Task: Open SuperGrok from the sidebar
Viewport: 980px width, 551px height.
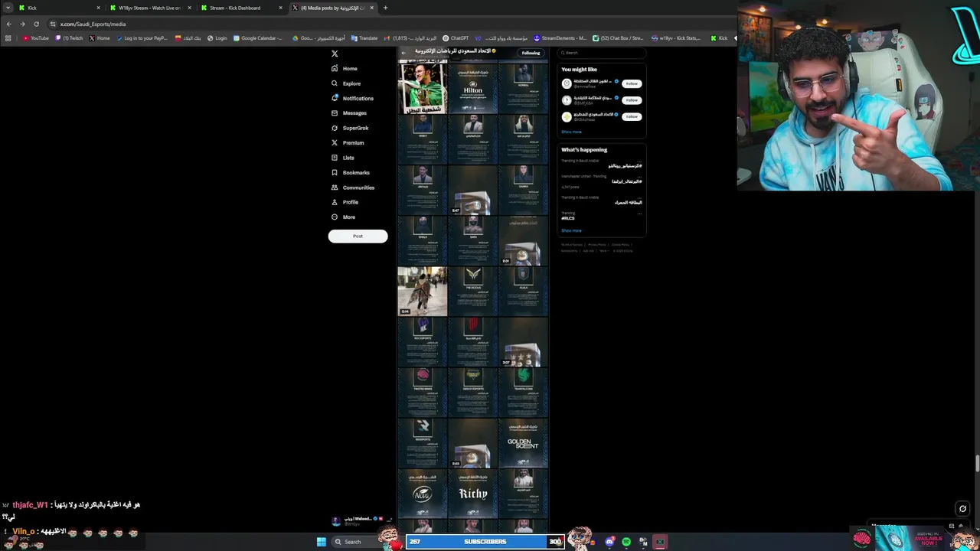Action: pos(350,128)
